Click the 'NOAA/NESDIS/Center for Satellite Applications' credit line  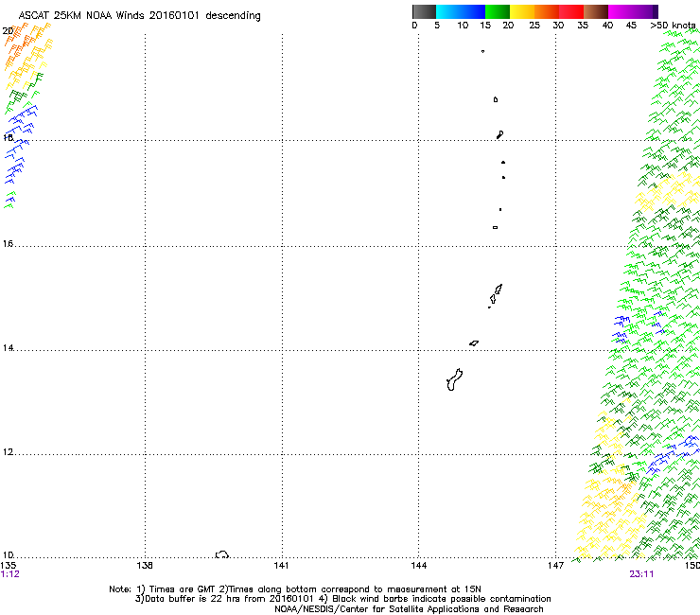(409, 609)
